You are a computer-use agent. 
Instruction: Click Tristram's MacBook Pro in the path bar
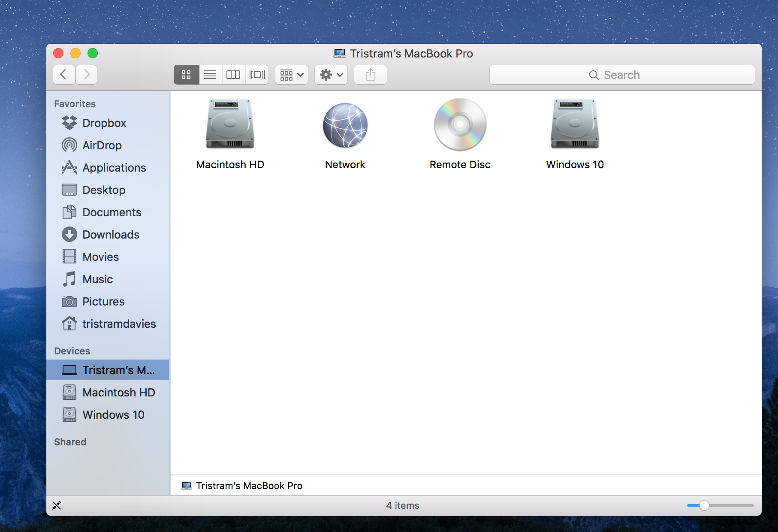click(x=242, y=486)
